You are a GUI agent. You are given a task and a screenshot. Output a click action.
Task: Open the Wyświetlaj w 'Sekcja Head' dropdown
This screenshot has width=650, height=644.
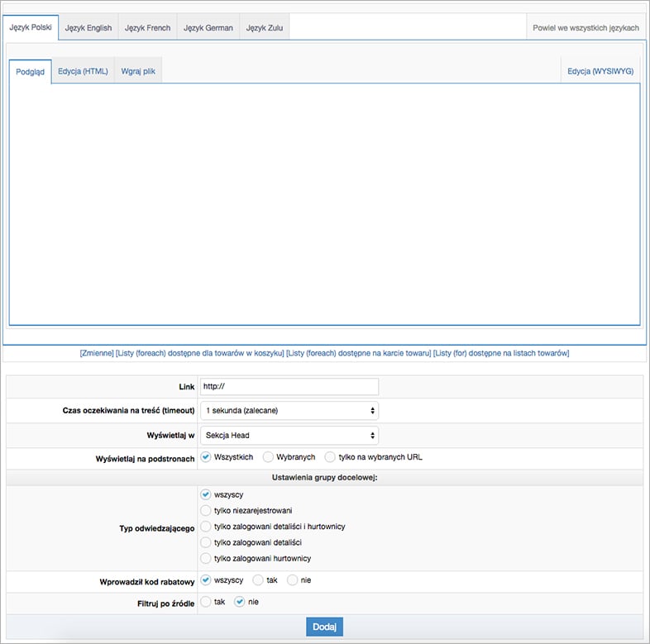coord(289,436)
